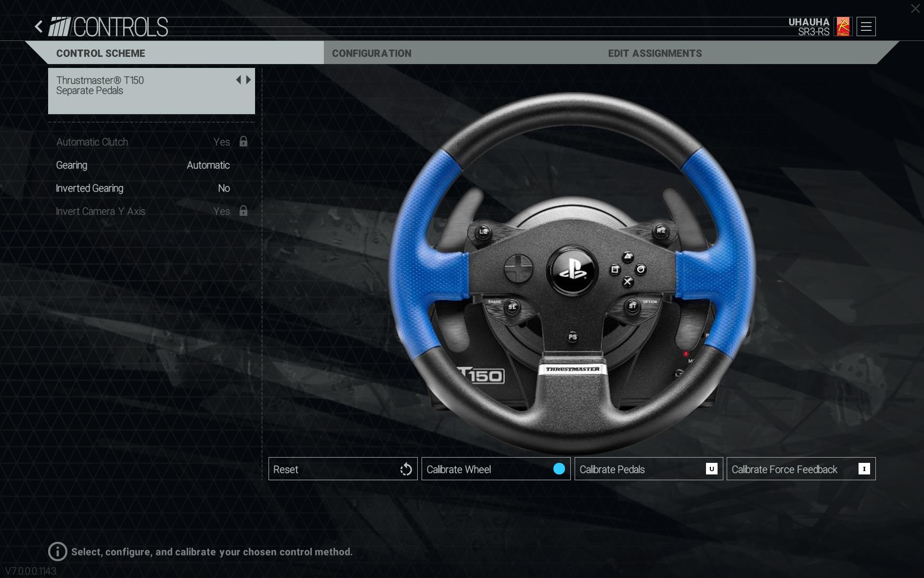Open the Edit Assignments tab
The width and height of the screenshot is (924, 578).
[x=654, y=53]
